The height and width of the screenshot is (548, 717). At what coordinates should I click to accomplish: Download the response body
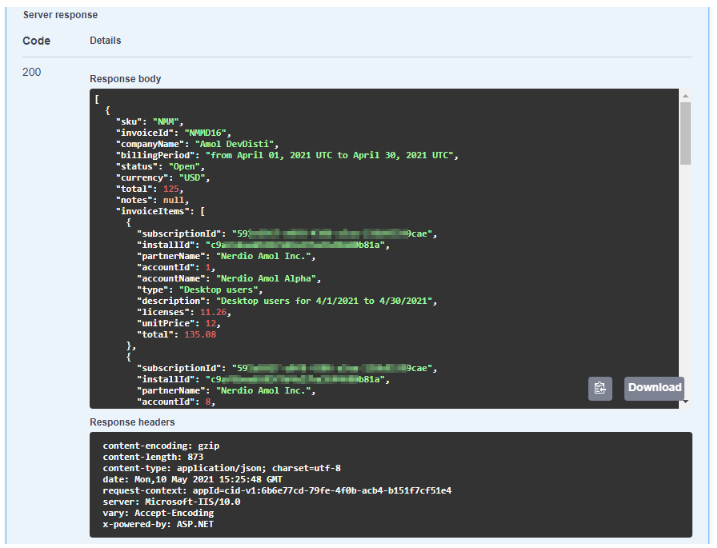click(654, 388)
